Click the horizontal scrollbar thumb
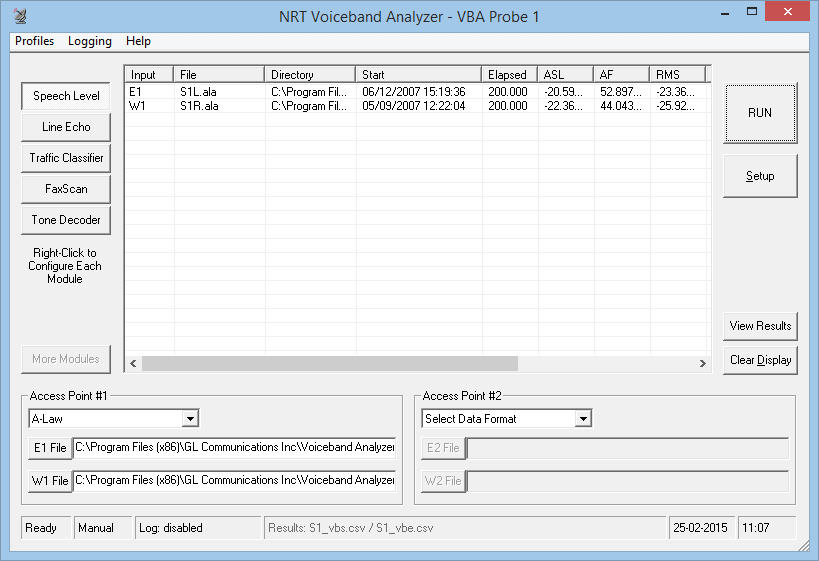 tap(330, 364)
